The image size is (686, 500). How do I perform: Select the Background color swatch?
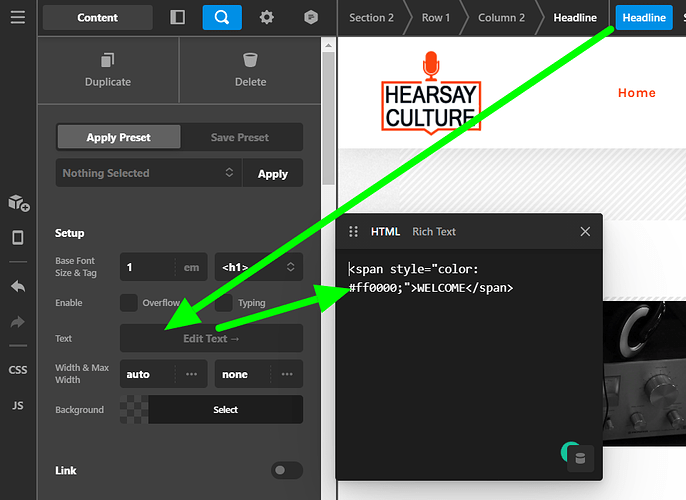click(134, 409)
